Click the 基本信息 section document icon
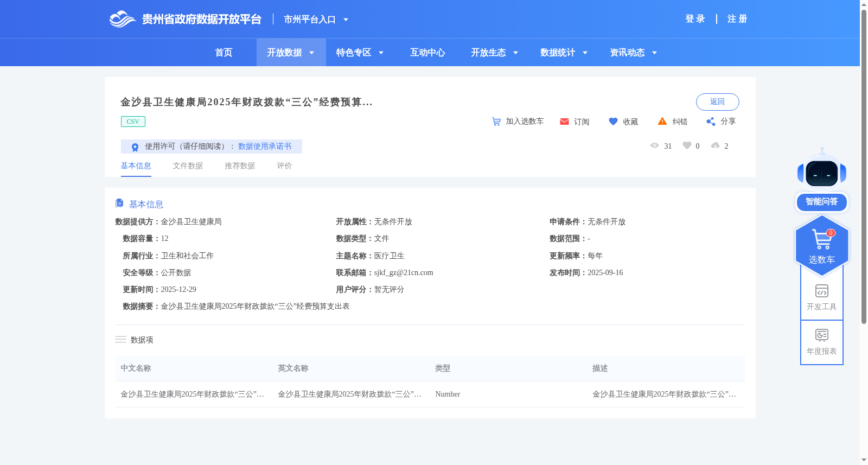Screen dimensions: 868x465 119,203
